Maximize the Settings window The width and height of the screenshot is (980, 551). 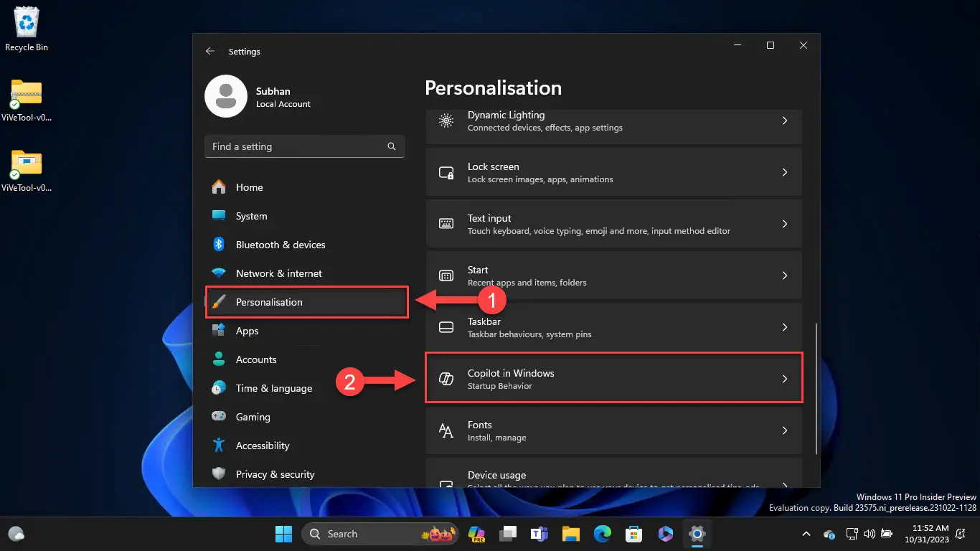pyautogui.click(x=771, y=45)
